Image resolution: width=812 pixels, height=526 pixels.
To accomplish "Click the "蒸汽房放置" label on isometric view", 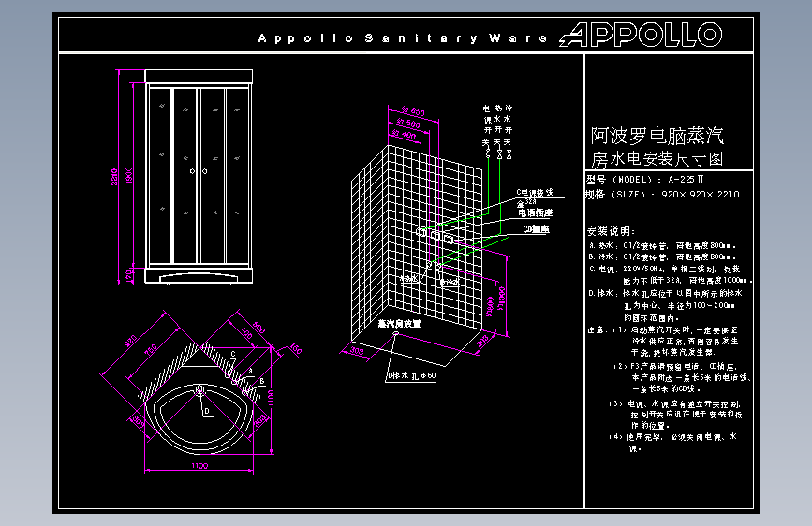I will click(x=399, y=324).
